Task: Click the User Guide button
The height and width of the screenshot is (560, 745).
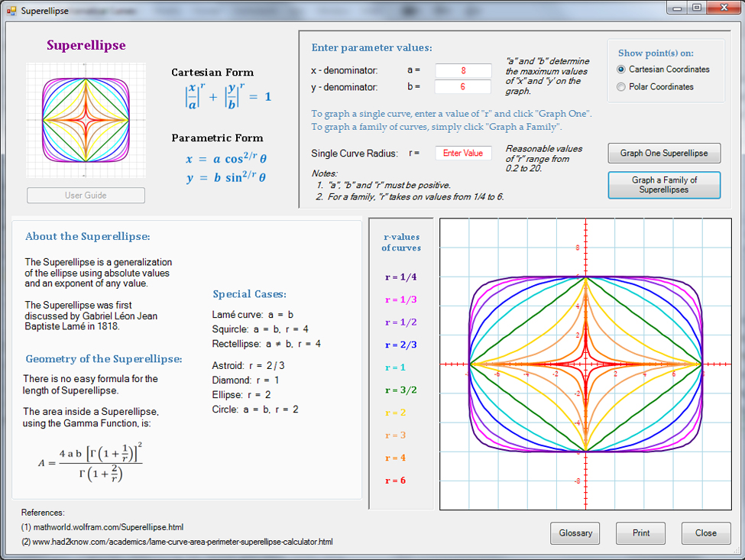Action: (x=86, y=196)
